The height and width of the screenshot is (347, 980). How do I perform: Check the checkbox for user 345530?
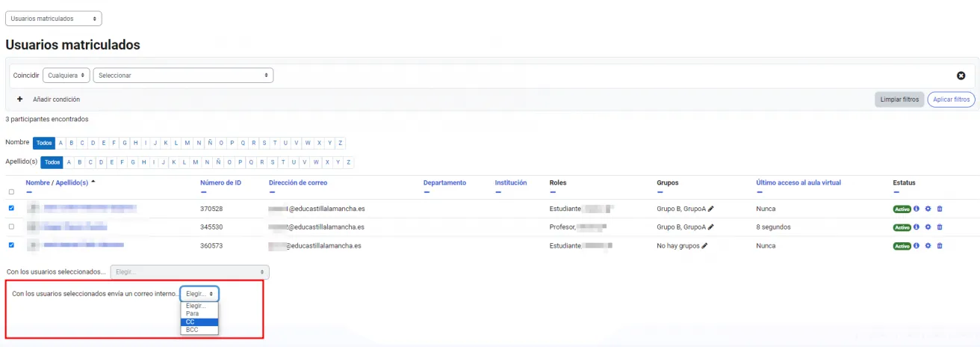(11, 227)
